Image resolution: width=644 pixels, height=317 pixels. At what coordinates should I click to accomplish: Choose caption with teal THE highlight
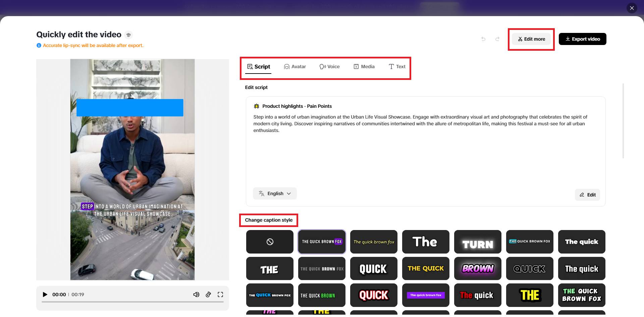(x=530, y=242)
